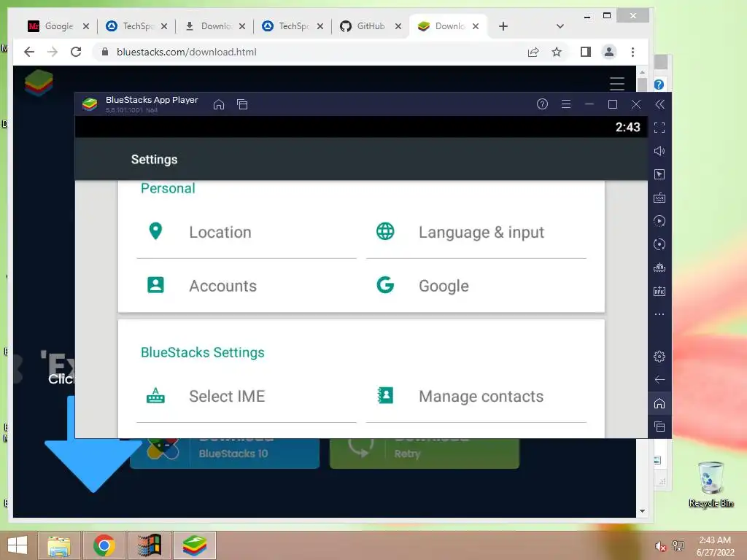Click title bar multi-instance windows icon

point(242,104)
